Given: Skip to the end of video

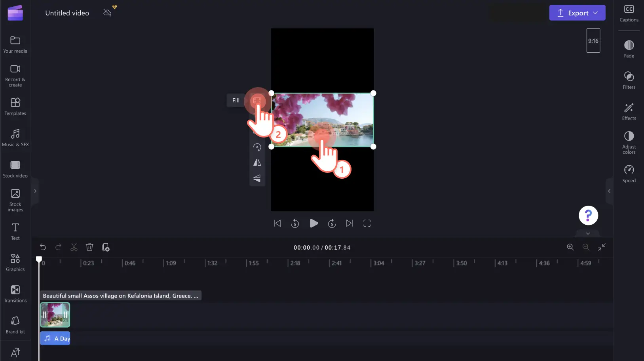Looking at the screenshot, I should pos(349,223).
